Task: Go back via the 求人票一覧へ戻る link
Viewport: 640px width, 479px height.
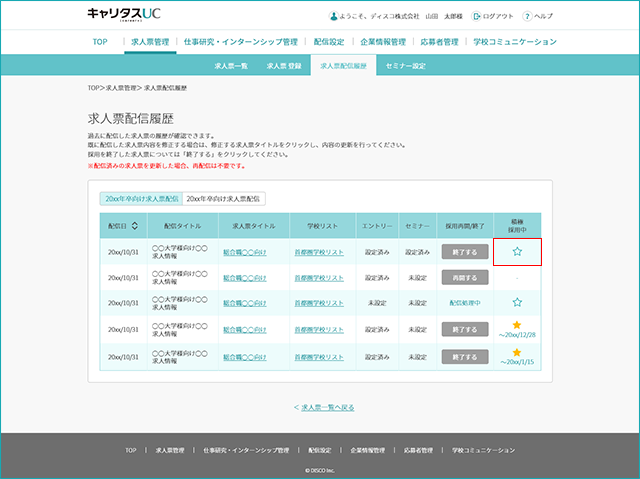Action: click(327, 408)
